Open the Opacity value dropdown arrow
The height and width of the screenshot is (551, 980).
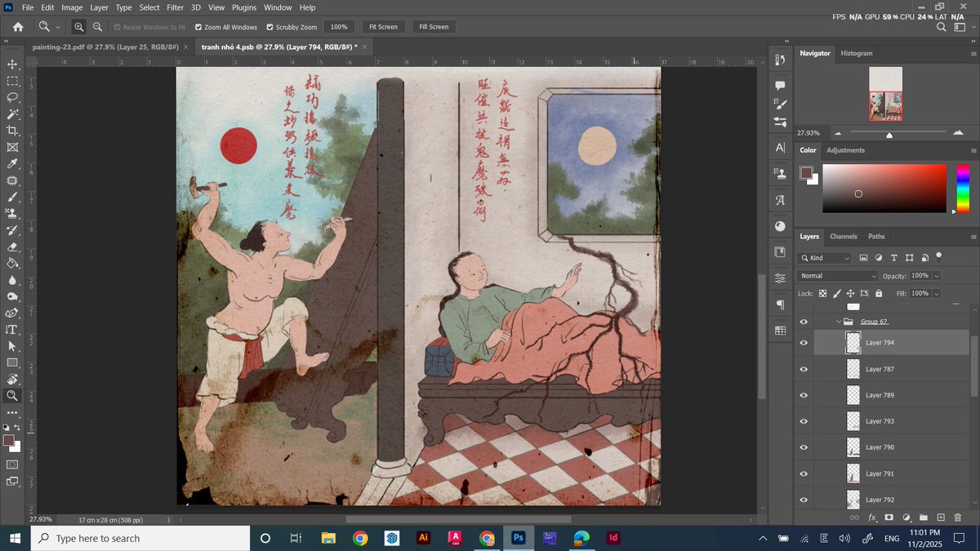point(936,276)
